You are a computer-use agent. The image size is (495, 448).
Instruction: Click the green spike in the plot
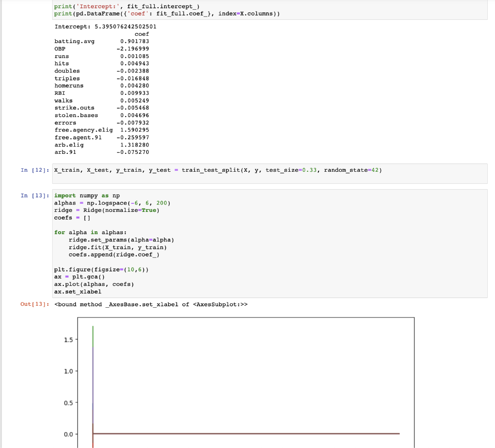click(x=93, y=336)
